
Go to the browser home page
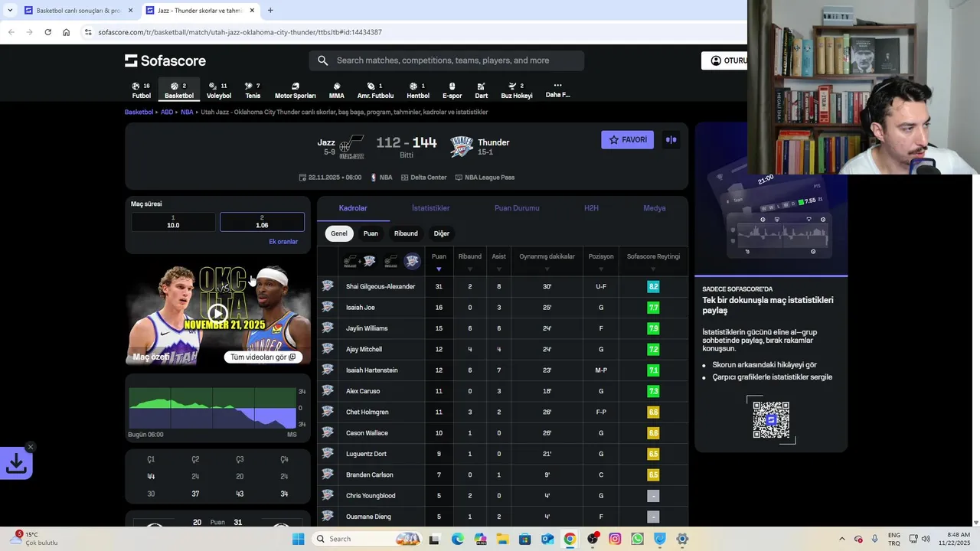click(66, 32)
